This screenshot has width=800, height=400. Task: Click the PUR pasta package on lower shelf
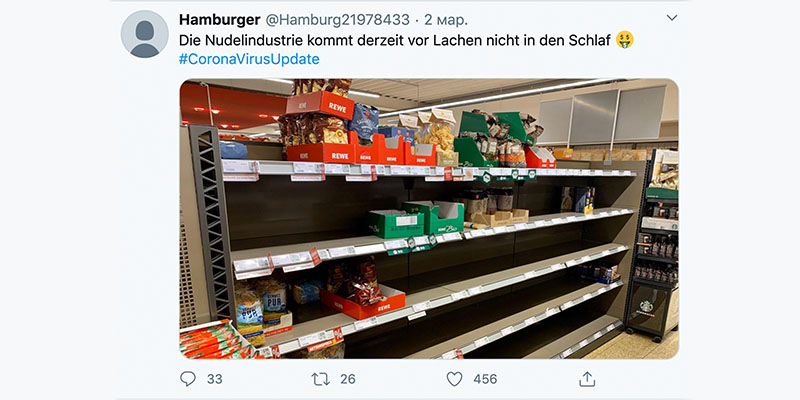tap(271, 299)
